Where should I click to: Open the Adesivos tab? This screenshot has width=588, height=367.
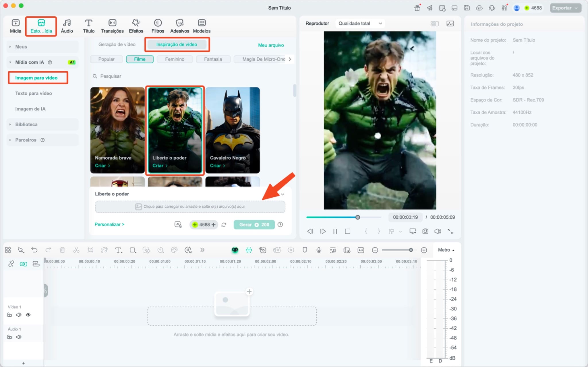(179, 26)
